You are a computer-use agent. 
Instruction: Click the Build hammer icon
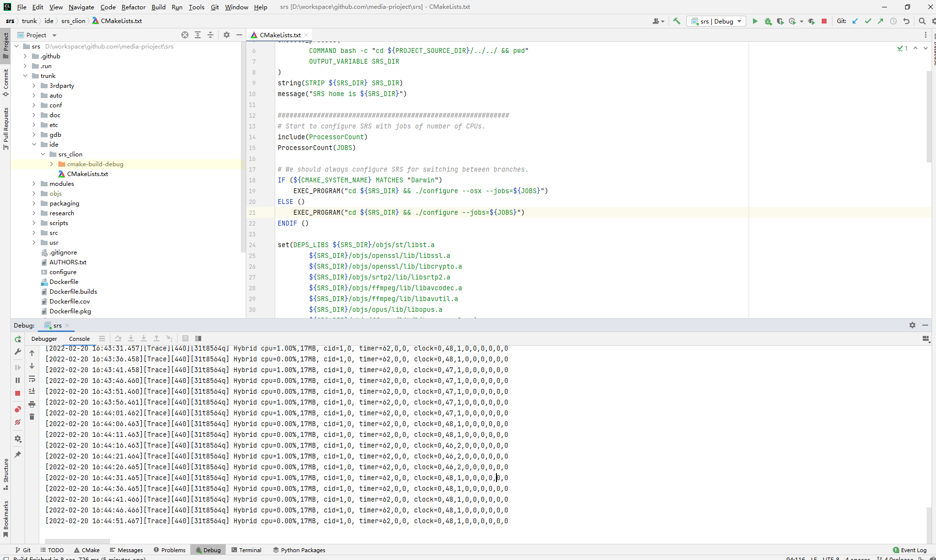click(x=676, y=21)
